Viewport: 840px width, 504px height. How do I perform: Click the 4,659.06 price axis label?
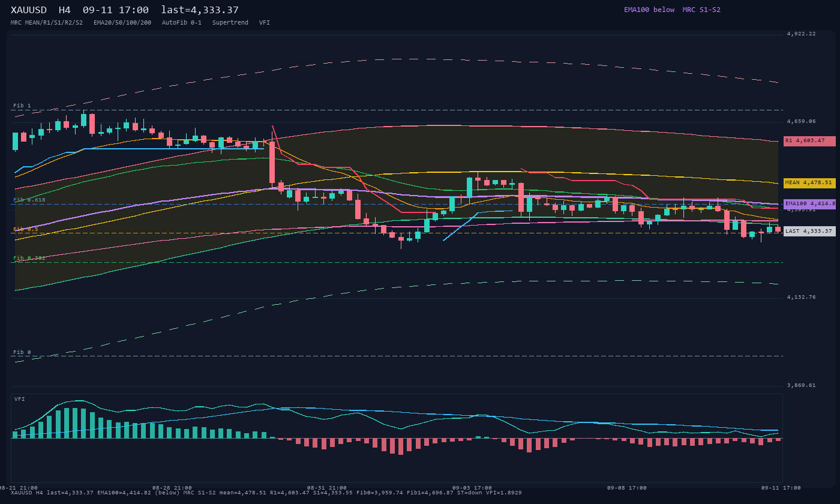coord(802,121)
